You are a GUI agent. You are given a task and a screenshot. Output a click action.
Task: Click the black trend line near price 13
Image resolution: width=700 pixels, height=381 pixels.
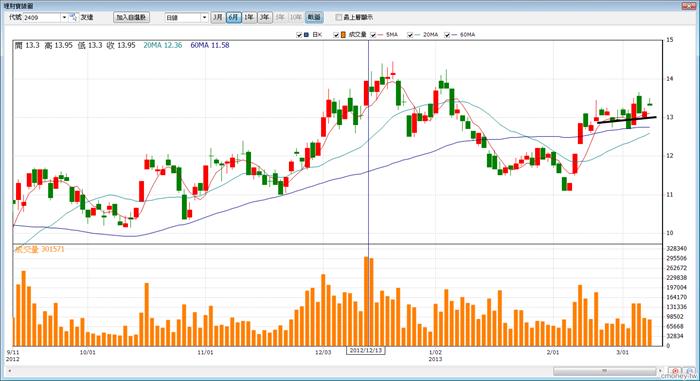coord(627,120)
